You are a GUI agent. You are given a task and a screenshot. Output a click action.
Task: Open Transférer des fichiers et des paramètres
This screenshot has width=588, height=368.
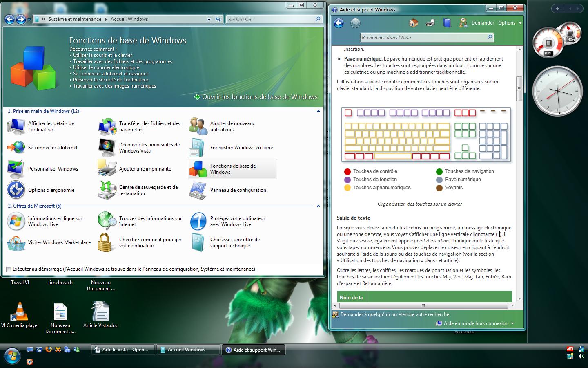(x=140, y=126)
